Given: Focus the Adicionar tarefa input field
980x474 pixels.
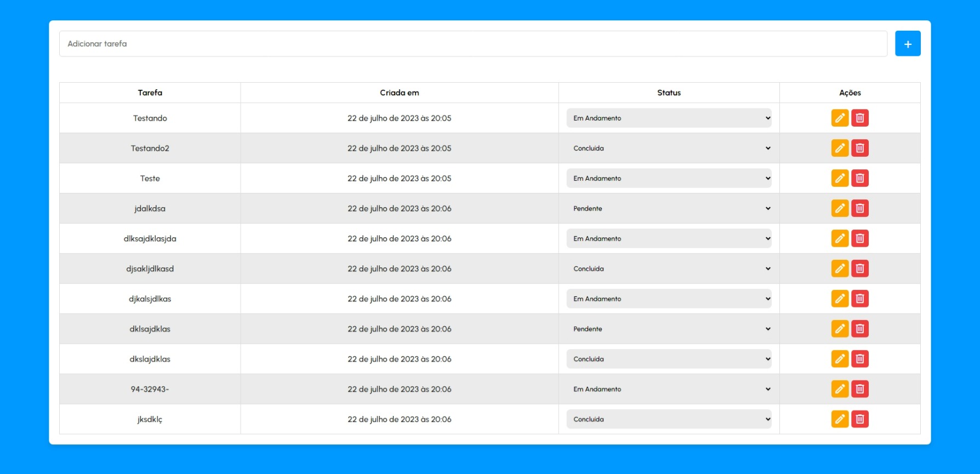Looking at the screenshot, I should 473,43.
